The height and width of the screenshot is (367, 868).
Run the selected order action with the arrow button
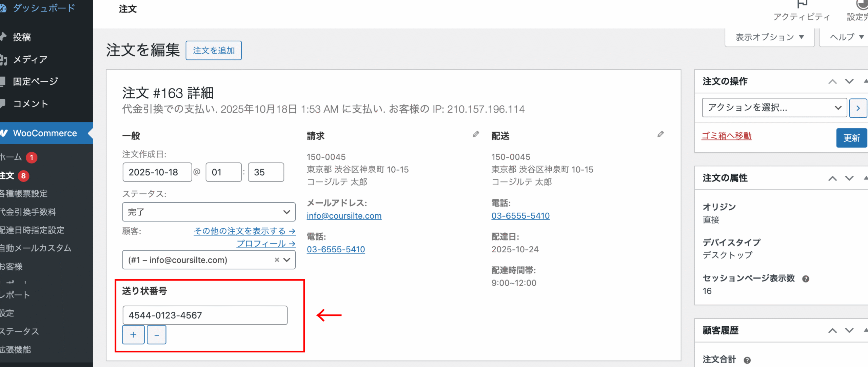(x=858, y=108)
